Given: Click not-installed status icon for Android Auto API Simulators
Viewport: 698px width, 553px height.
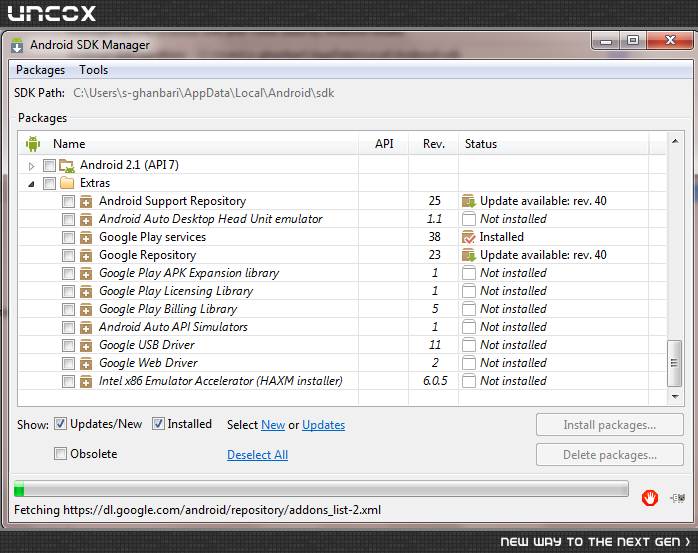Looking at the screenshot, I should click(469, 327).
